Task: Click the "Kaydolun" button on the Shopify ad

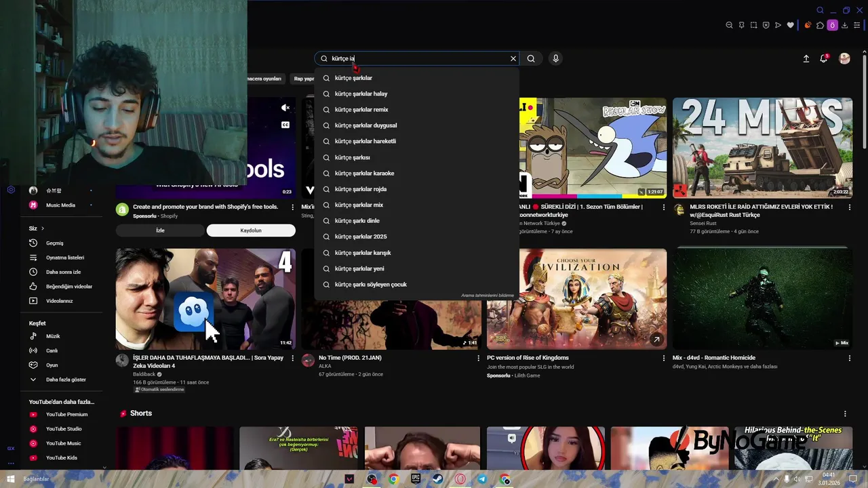Action: point(251,230)
